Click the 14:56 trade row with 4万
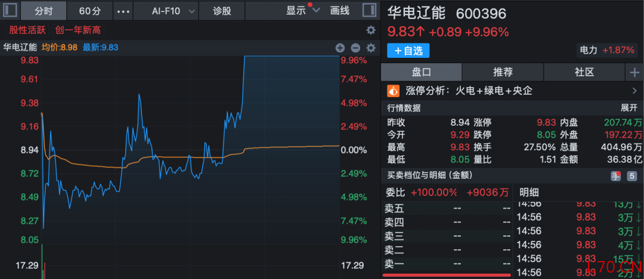Screen dimensions: 644x279 [x=579, y=245]
